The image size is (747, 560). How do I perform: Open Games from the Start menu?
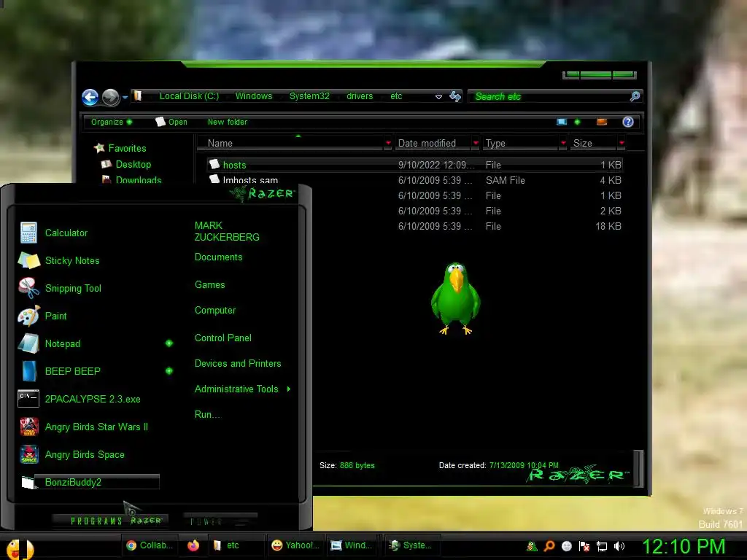[x=209, y=285]
